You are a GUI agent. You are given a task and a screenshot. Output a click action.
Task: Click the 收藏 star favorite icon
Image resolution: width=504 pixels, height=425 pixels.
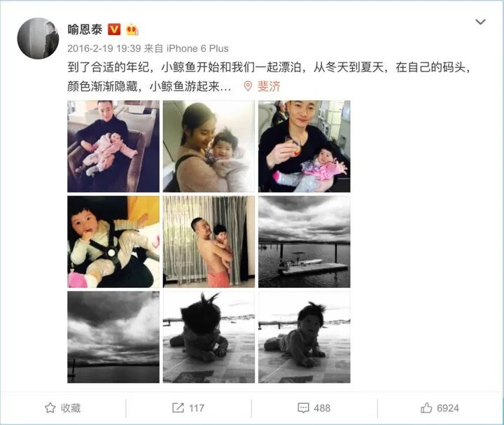(x=50, y=408)
